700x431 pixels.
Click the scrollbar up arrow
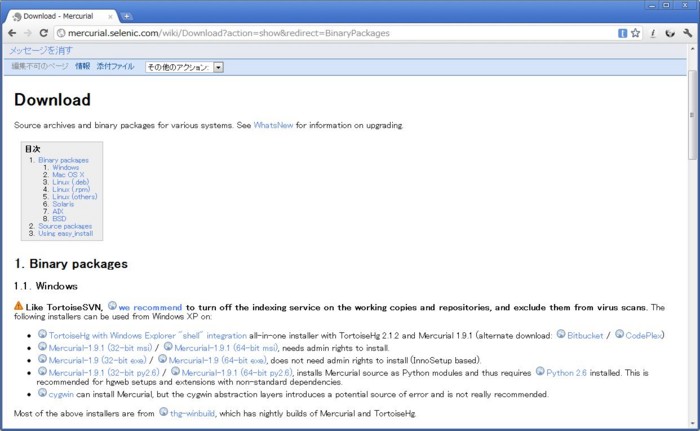click(692, 48)
